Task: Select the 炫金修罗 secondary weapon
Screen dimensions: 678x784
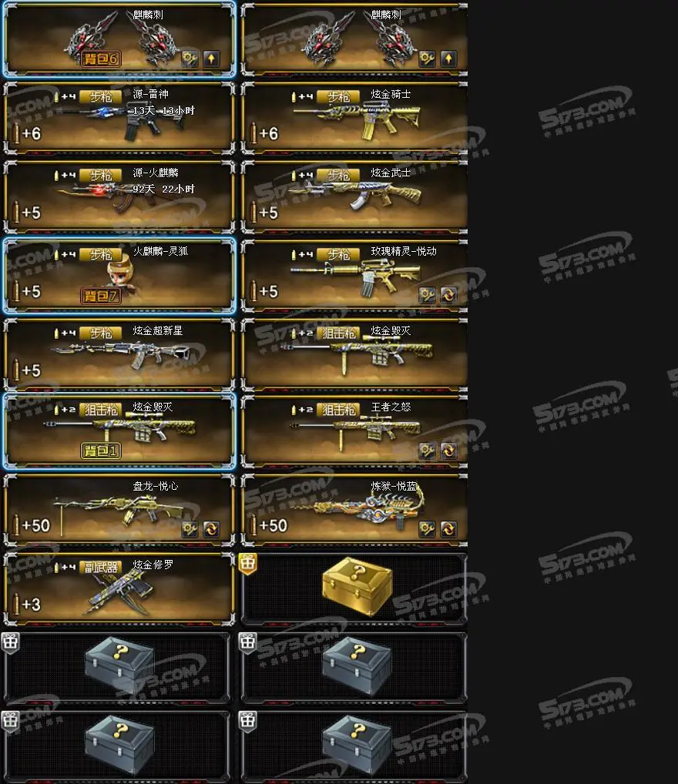Action: (x=119, y=589)
